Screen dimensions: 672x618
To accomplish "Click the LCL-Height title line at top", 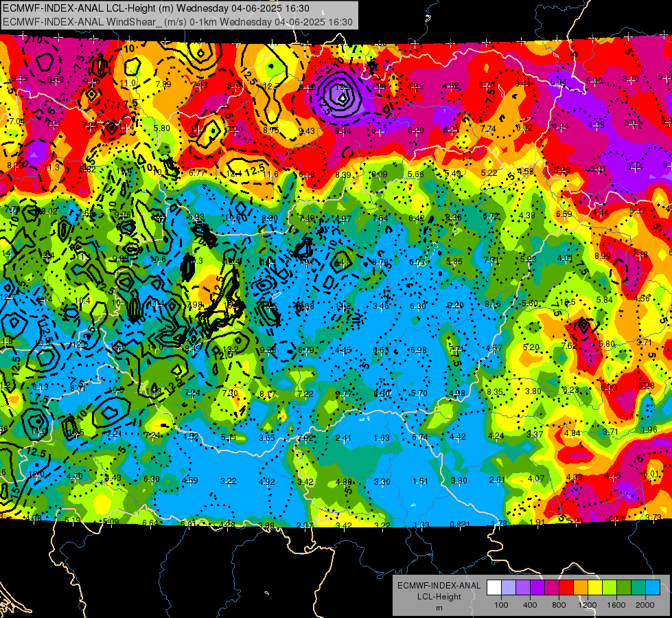I will (x=156, y=8).
